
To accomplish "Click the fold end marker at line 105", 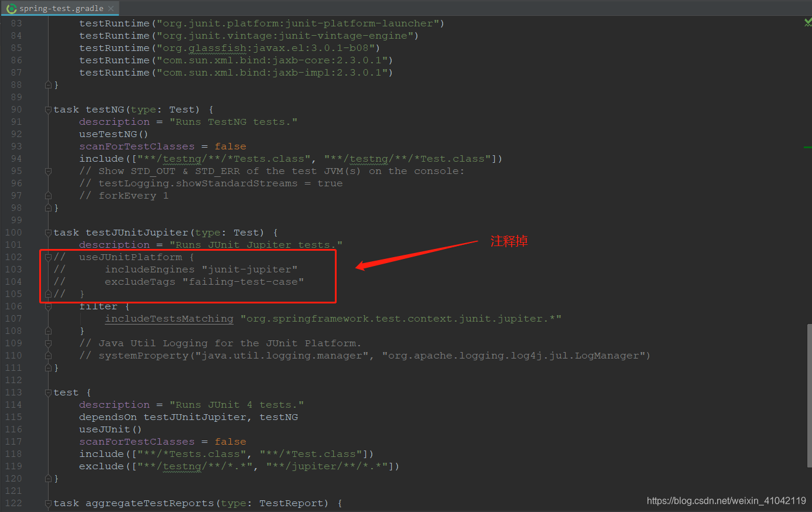I will click(x=48, y=294).
